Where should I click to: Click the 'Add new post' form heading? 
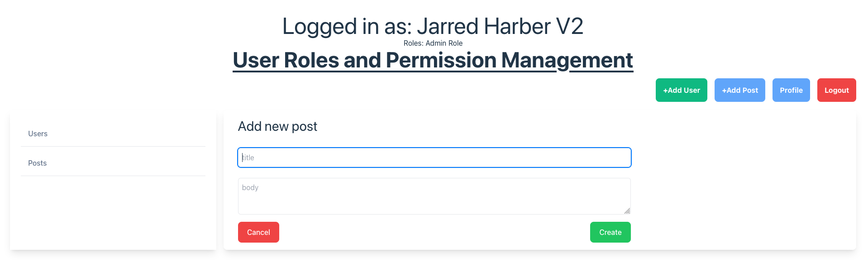(277, 126)
